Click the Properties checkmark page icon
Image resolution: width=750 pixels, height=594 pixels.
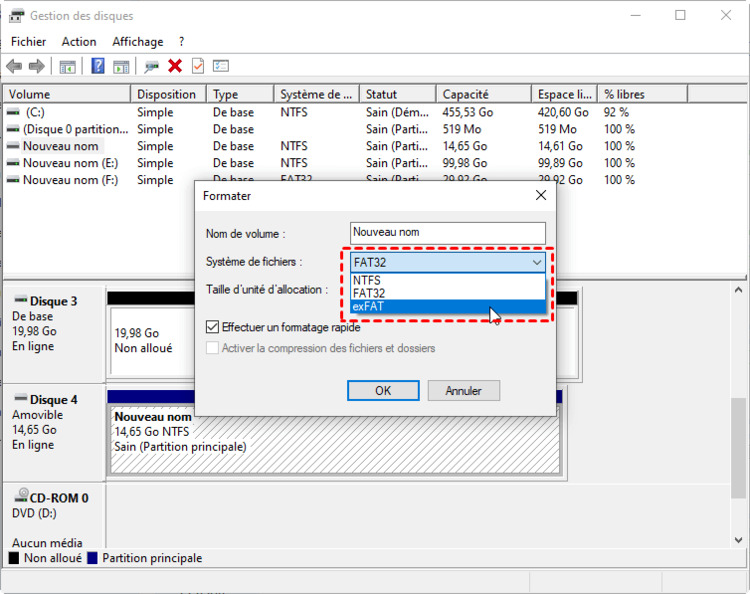pyautogui.click(x=198, y=66)
